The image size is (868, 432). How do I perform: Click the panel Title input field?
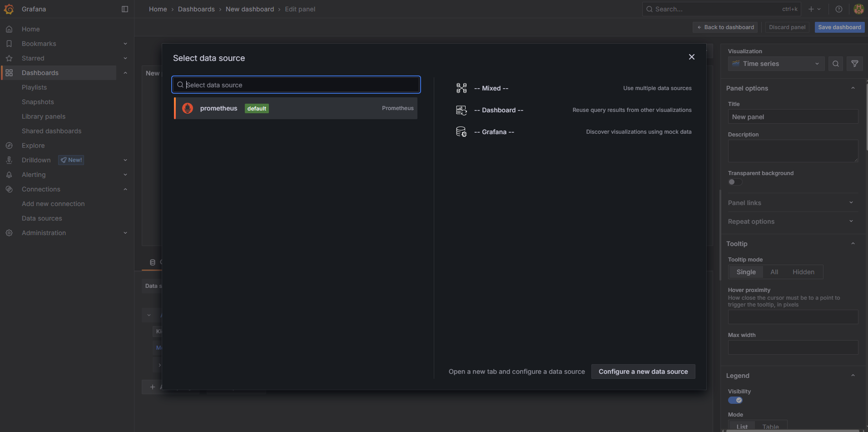[x=793, y=117]
